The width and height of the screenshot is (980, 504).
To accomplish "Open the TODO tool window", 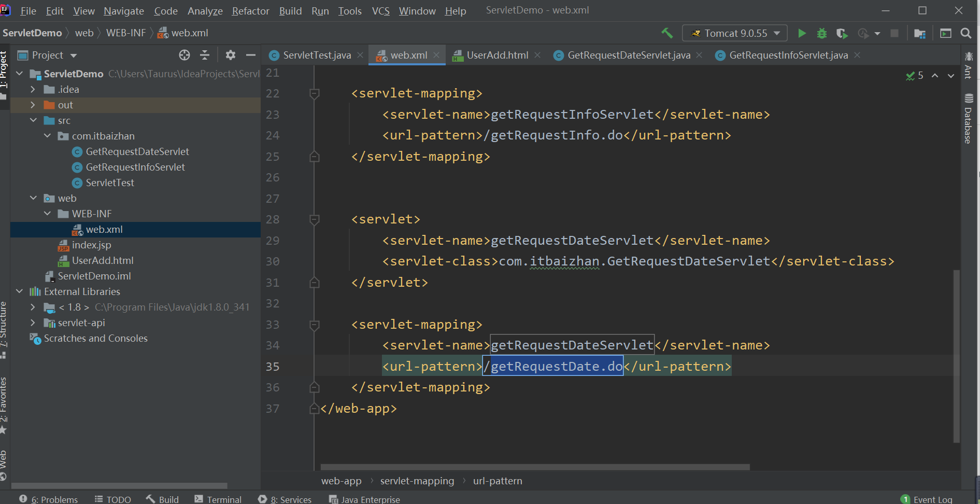I will pos(113,499).
